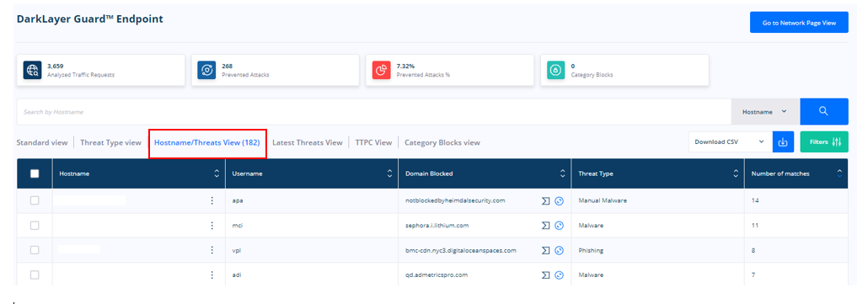Click the Category Blocks lock icon
This screenshot has width=868, height=304.
point(556,70)
